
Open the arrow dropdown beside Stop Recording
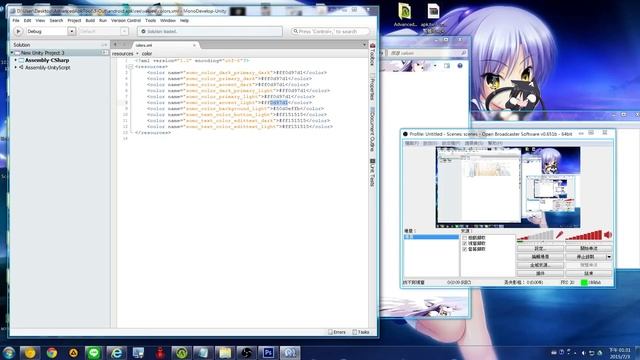pyautogui.click(x=609, y=257)
